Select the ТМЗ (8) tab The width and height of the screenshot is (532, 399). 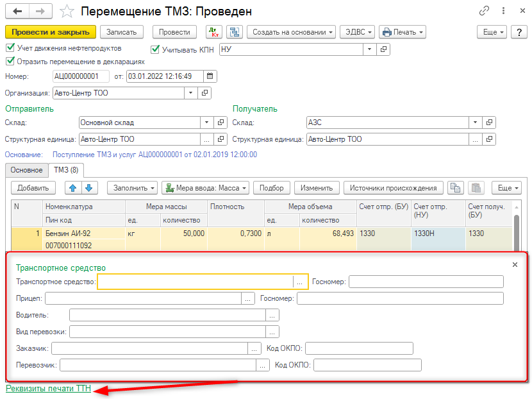pos(66,170)
